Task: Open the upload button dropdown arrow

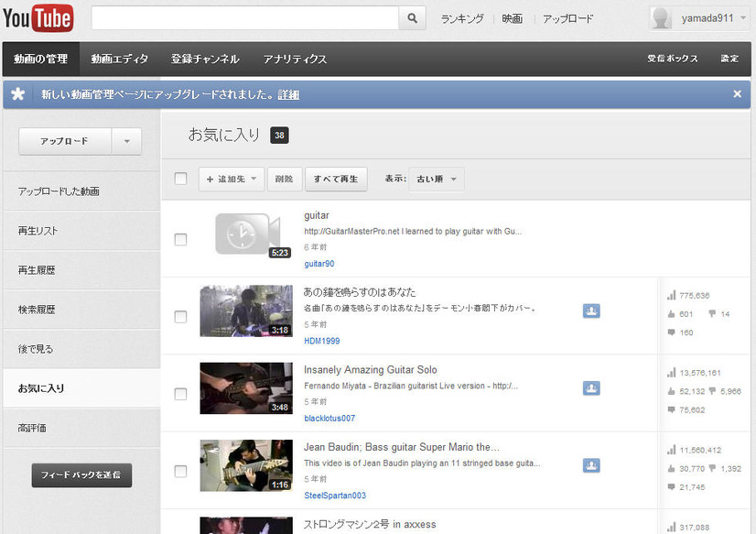Action: point(127,141)
